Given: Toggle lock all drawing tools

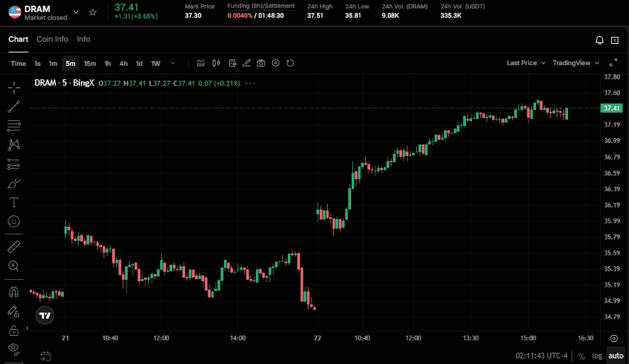Looking at the screenshot, I should 13,330.
